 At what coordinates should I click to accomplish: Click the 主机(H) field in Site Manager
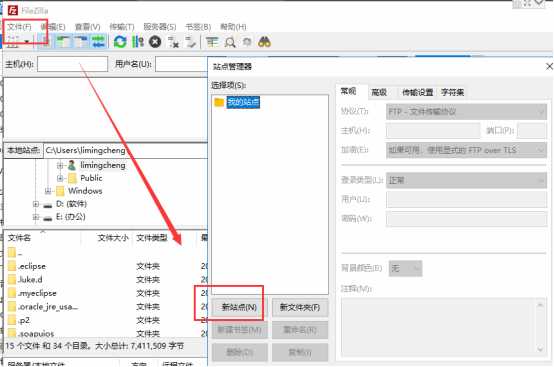pos(433,131)
